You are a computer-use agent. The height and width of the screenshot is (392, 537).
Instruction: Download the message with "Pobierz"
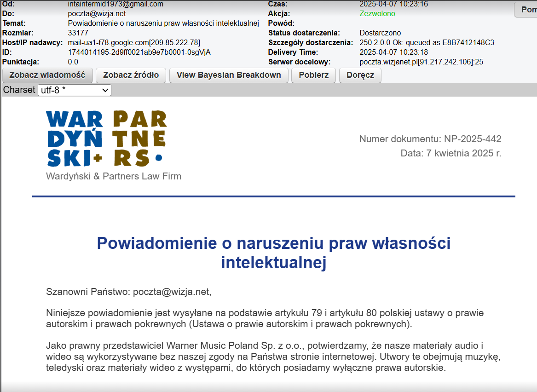313,75
